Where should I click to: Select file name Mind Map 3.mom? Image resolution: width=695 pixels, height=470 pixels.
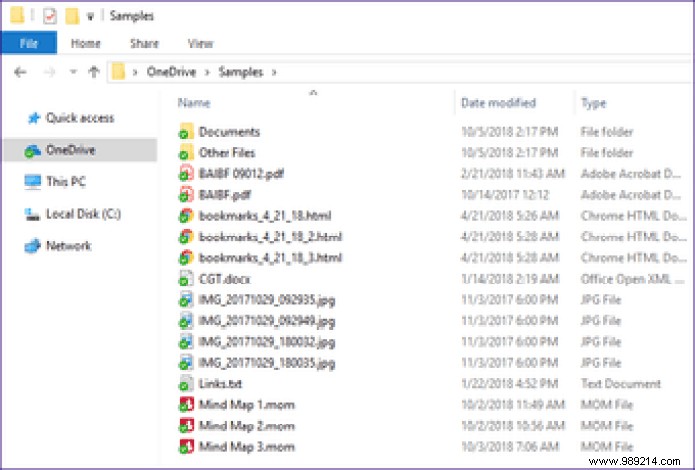[x=246, y=447]
